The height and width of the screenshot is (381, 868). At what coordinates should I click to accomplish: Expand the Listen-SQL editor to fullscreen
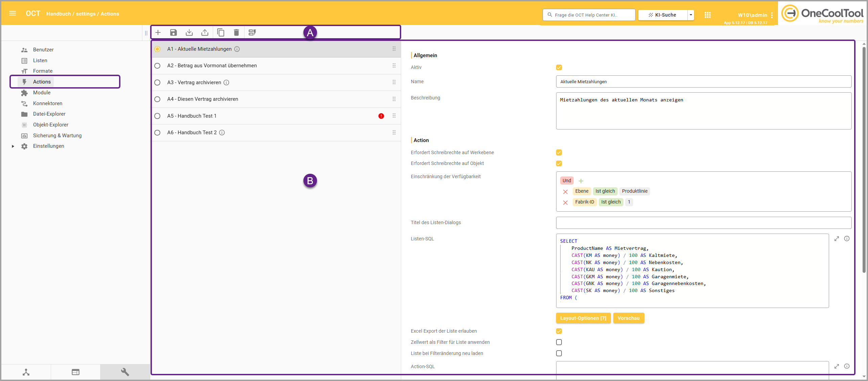(x=837, y=239)
